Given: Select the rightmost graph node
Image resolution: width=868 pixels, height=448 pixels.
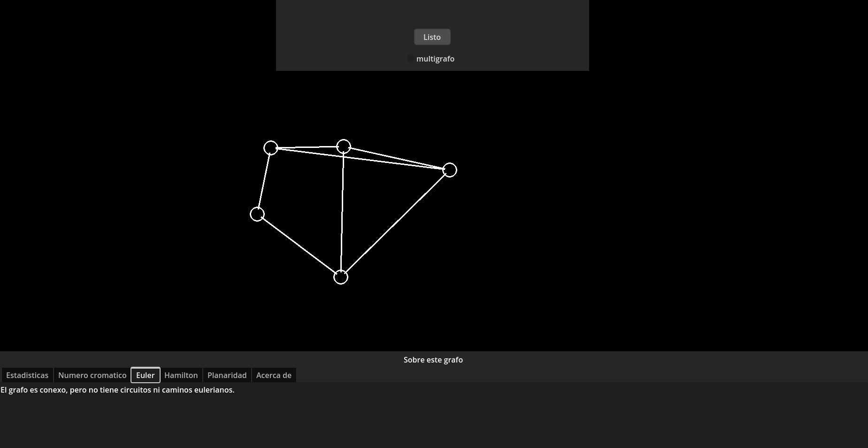Looking at the screenshot, I should pos(450,170).
